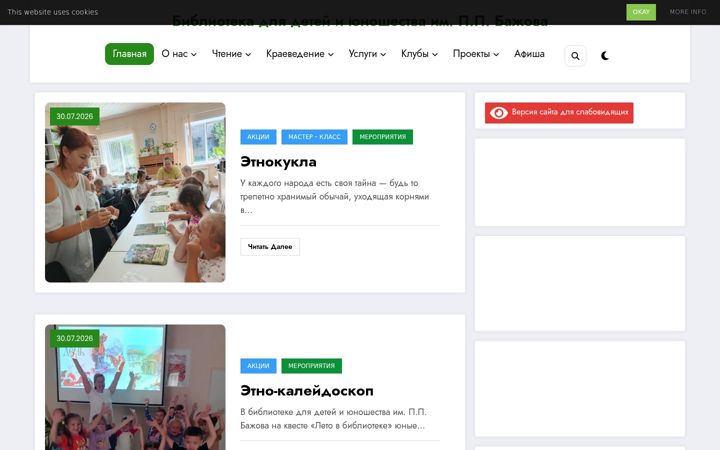Click 'This website uses cookies' notice text

click(53, 12)
